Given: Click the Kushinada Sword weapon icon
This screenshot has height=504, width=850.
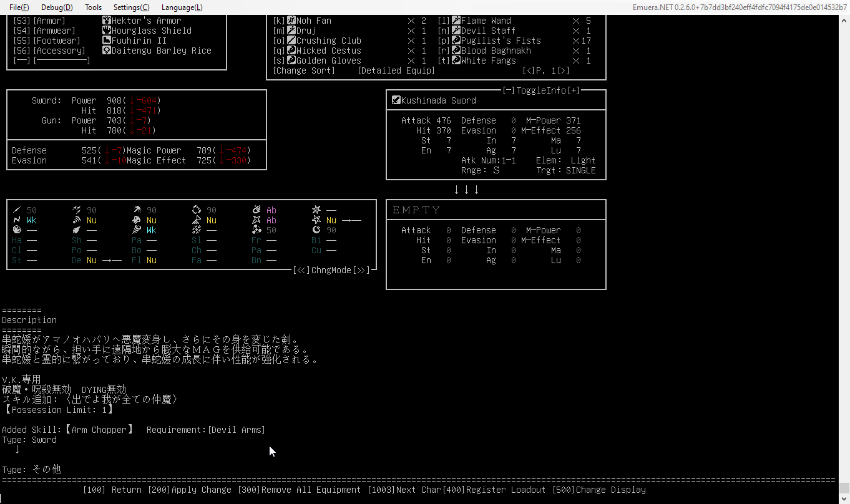Looking at the screenshot, I should 396,100.
